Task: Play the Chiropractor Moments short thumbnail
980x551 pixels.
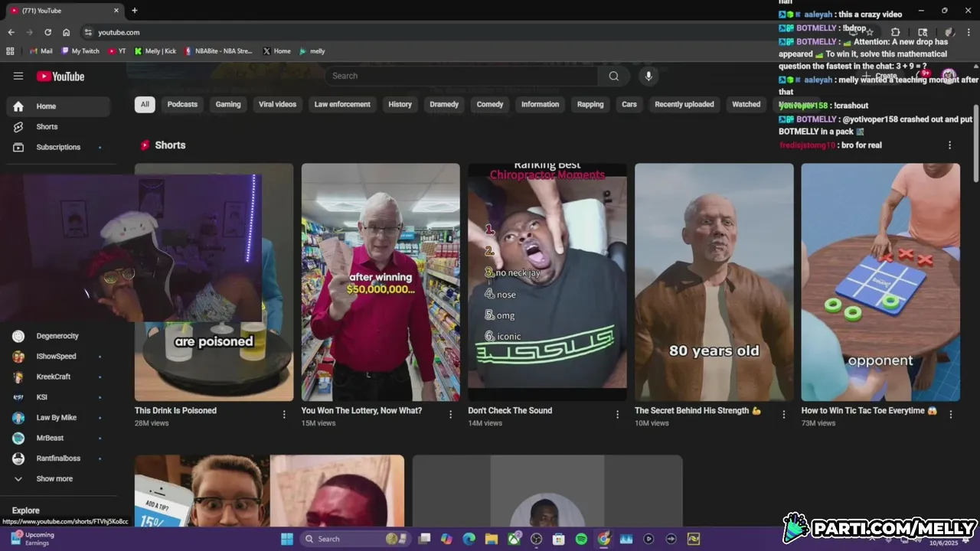Action: pyautogui.click(x=547, y=282)
